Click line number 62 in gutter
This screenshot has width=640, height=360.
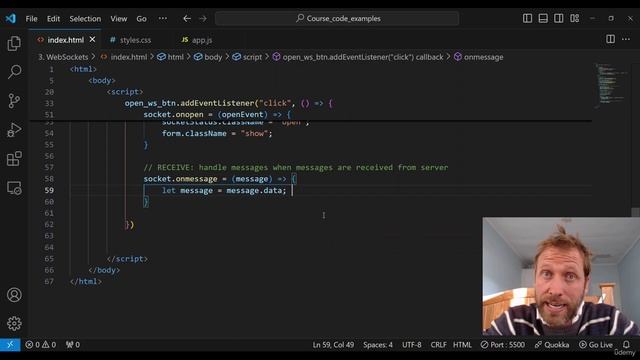point(49,224)
